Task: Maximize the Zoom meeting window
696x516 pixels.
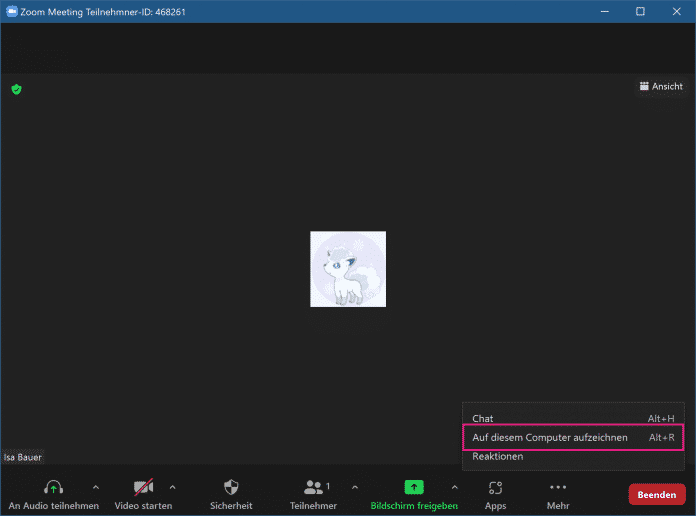Action: click(x=640, y=12)
